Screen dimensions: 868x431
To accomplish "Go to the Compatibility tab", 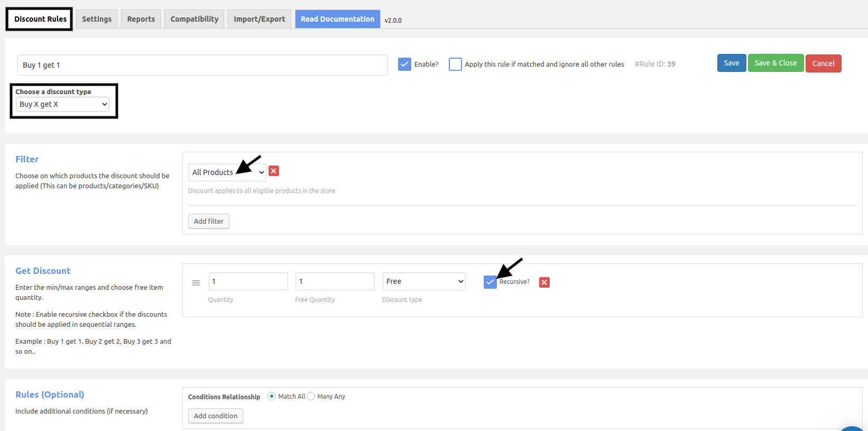I will [195, 19].
